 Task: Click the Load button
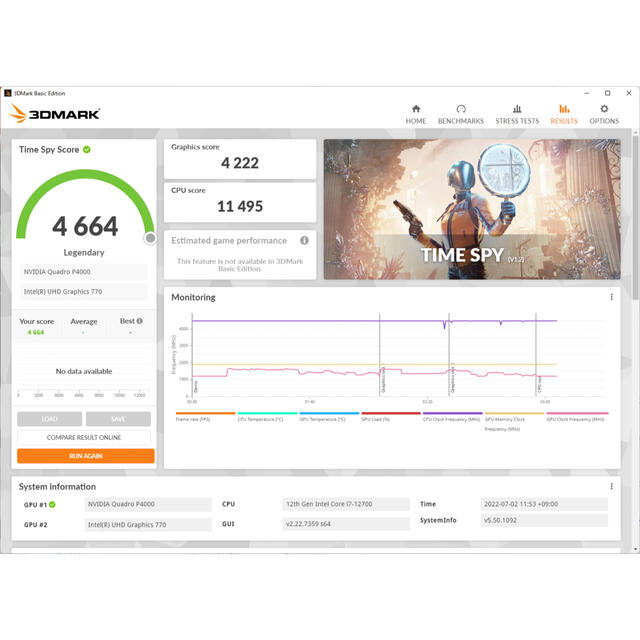pos(49,419)
